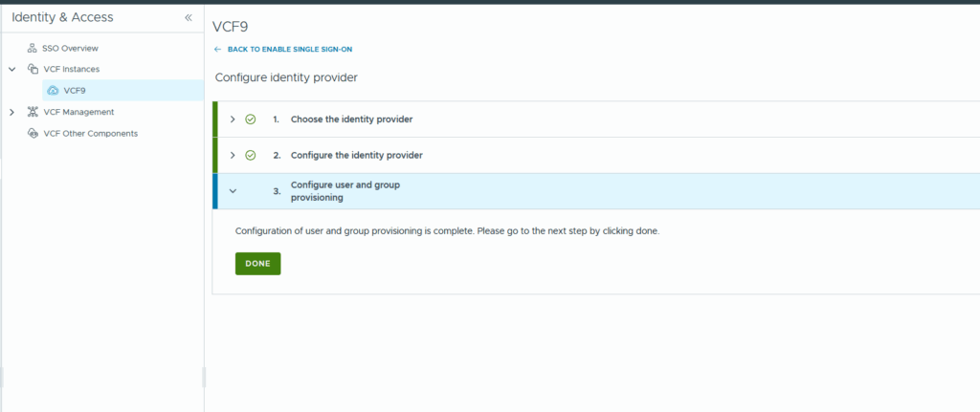Select VCF9 instance in the sidebar
Image resolution: width=980 pixels, height=412 pixels.
[75, 91]
